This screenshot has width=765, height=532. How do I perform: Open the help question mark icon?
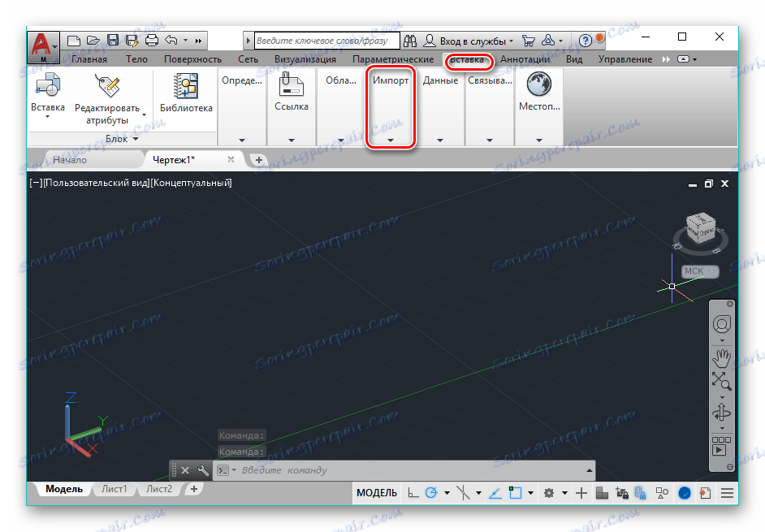585,41
